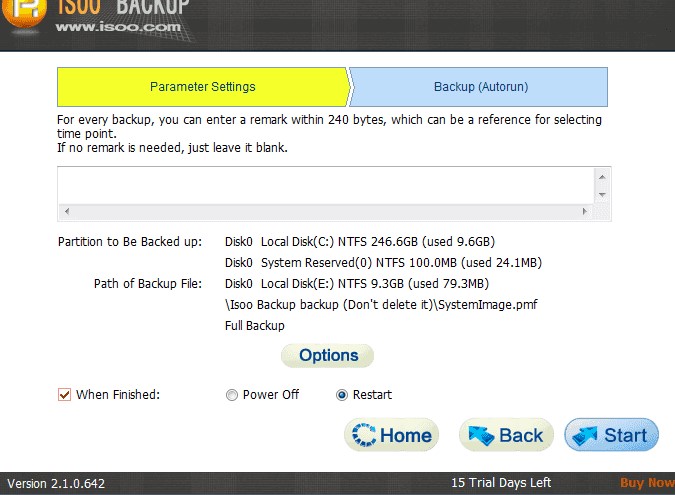675x495 pixels.
Task: Select the Restart radio button
Action: click(x=342, y=395)
